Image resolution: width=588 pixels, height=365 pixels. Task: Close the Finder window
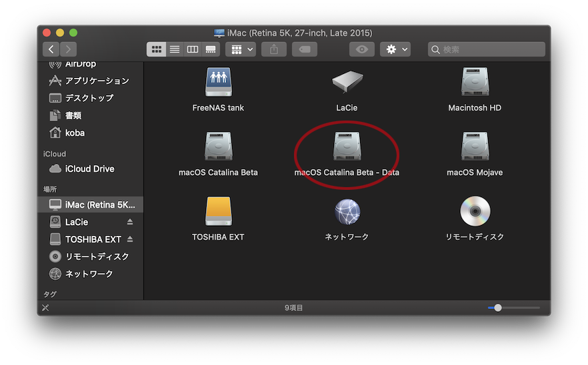tap(47, 33)
